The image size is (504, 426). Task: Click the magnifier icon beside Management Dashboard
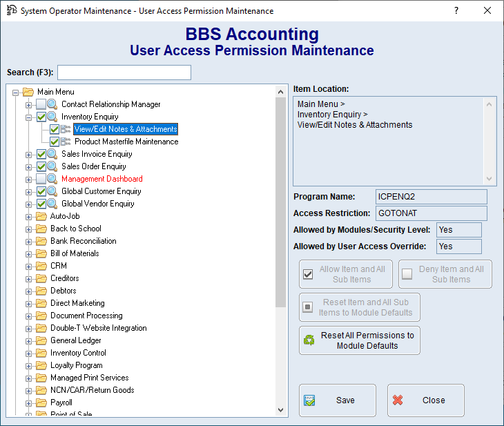pos(52,179)
